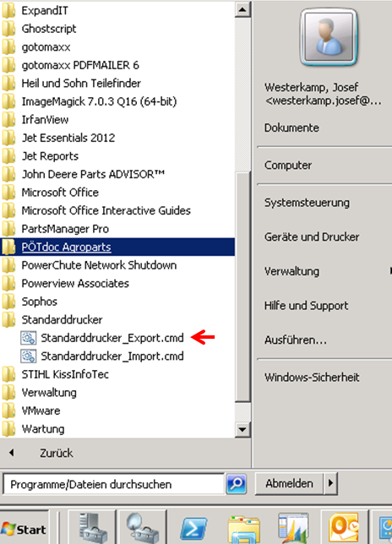Click the program list scrollbar down arrow

pos(242,429)
